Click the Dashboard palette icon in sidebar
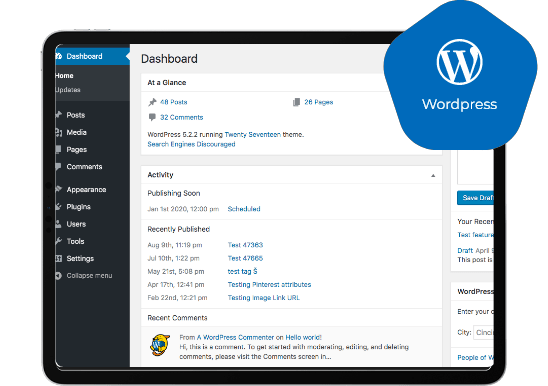Screen dimensions: 548x386 (x=59, y=56)
